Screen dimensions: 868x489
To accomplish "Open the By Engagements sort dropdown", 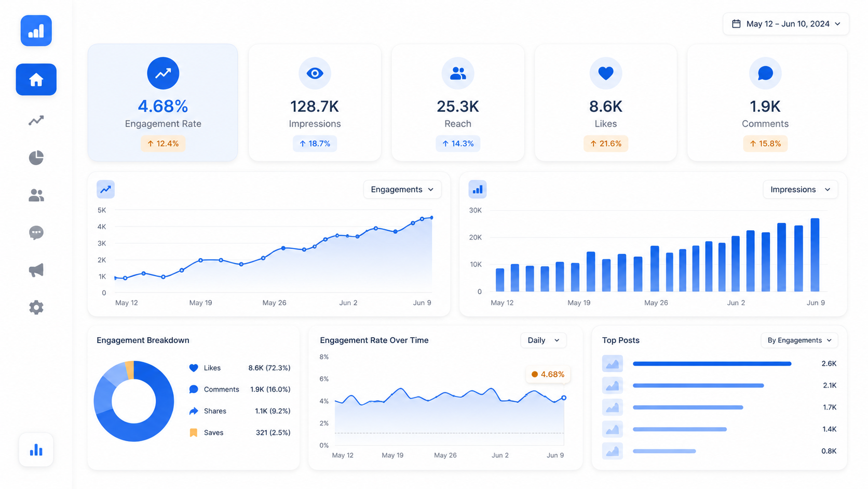I will [799, 340].
